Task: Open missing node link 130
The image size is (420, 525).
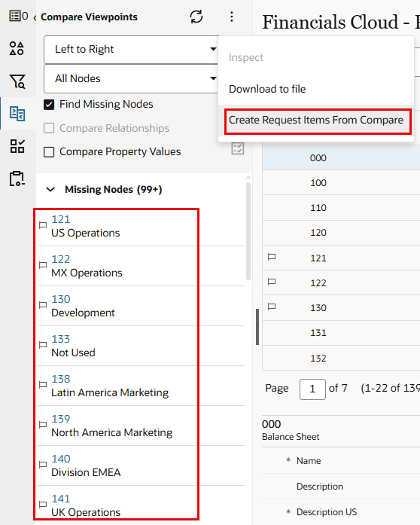Action: [60, 299]
